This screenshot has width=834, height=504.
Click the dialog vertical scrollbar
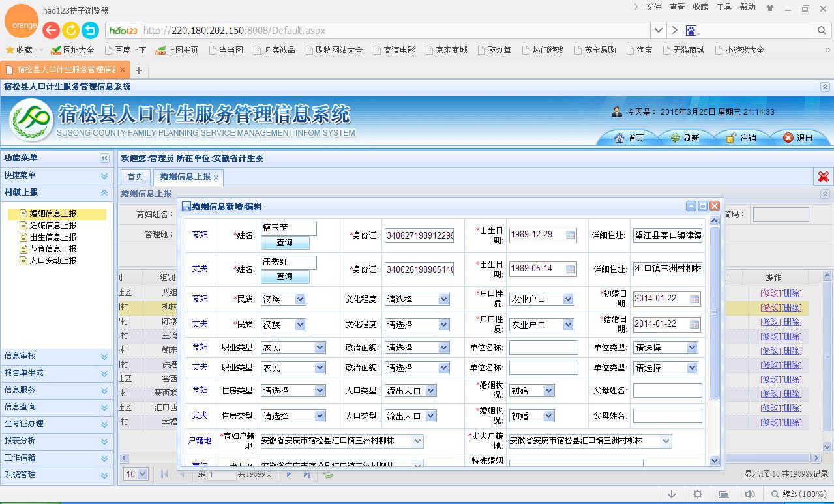click(x=714, y=341)
